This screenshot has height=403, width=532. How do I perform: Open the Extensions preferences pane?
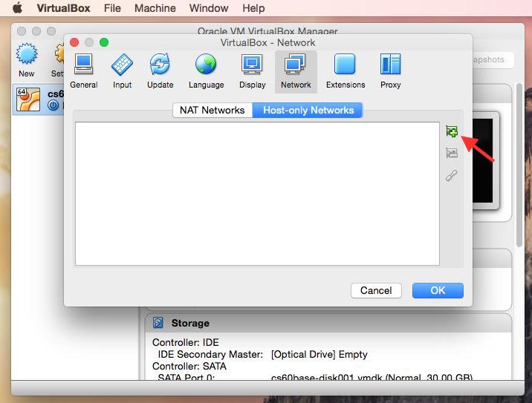(346, 71)
